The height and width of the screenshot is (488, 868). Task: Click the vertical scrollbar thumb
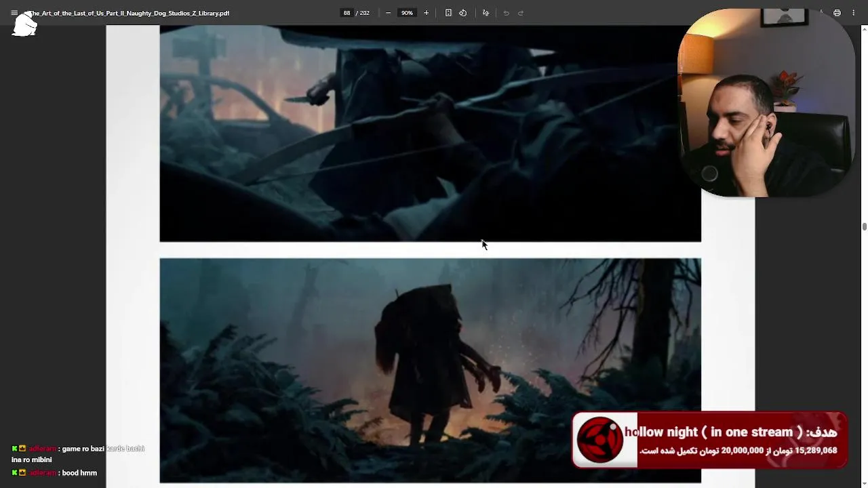pyautogui.click(x=865, y=226)
